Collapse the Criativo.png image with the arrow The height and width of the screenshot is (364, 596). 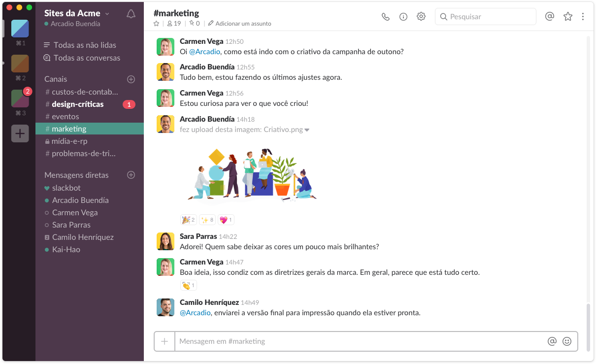click(307, 130)
